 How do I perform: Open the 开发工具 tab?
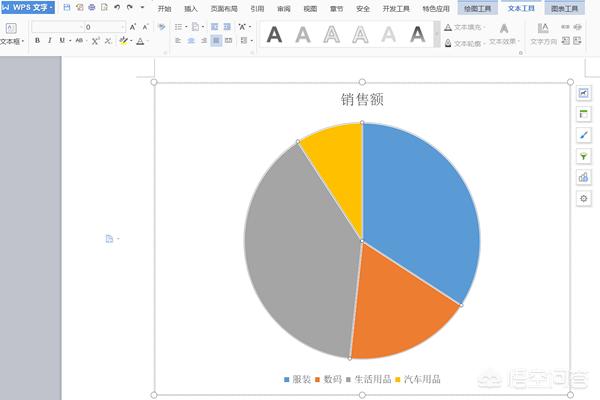click(x=396, y=8)
